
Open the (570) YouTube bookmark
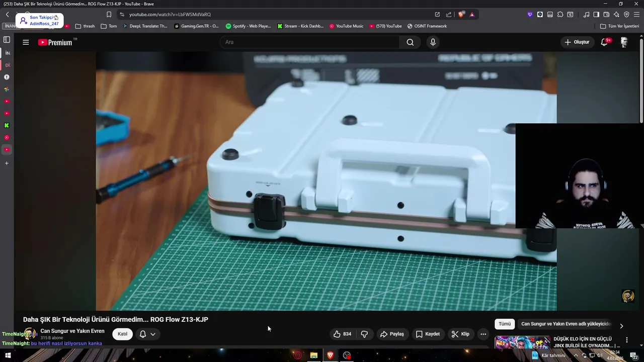tap(385, 26)
